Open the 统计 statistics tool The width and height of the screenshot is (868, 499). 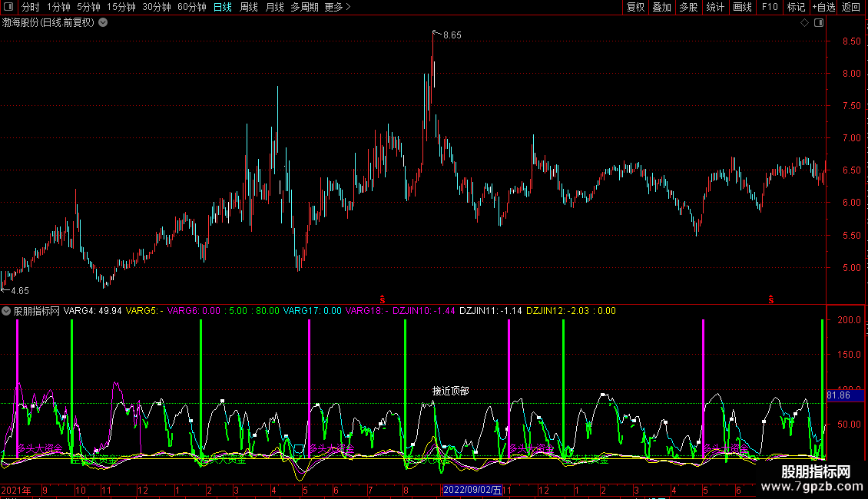pos(715,8)
